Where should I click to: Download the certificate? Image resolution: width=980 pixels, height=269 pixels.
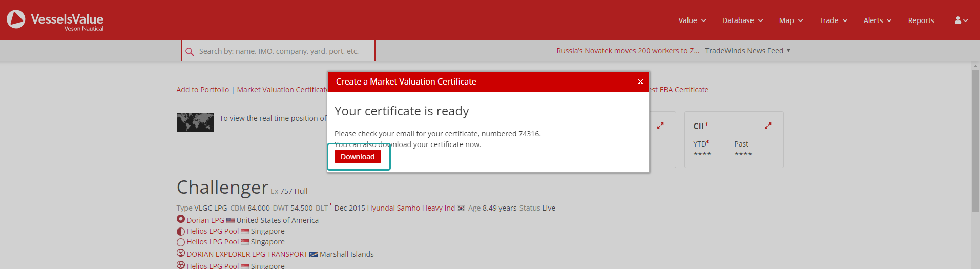click(358, 157)
